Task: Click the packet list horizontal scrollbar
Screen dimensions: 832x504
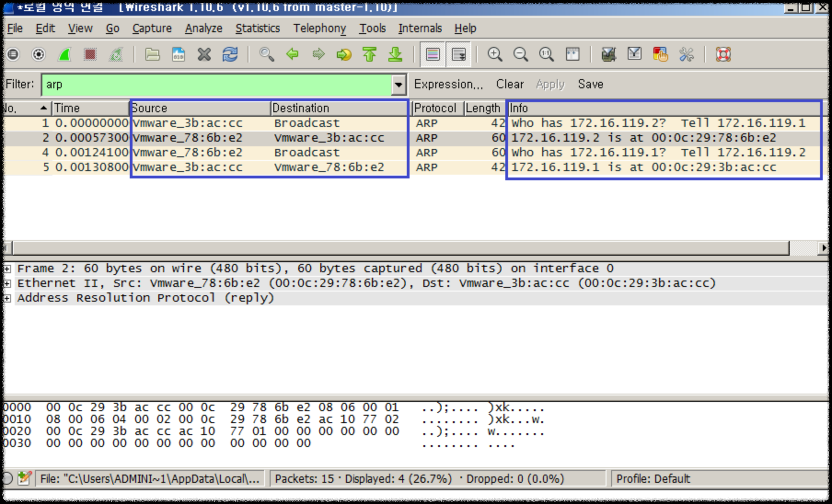Action: point(400,248)
